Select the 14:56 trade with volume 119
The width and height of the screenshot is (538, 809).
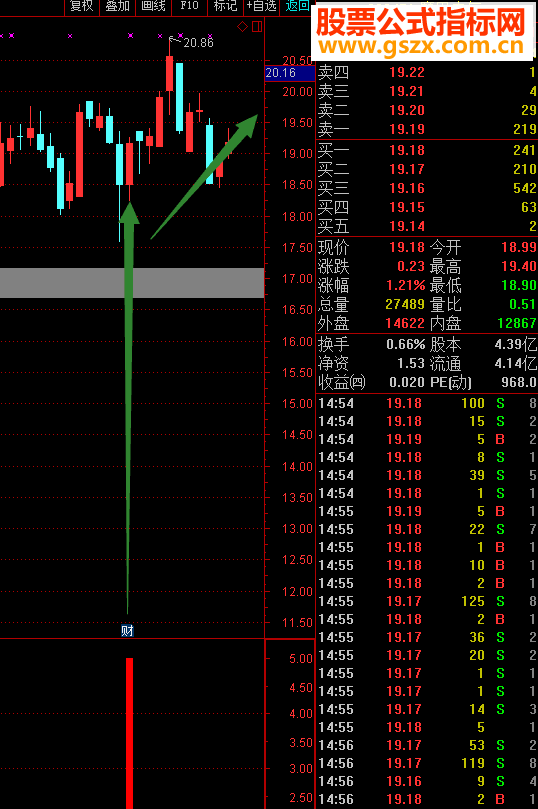(427, 764)
